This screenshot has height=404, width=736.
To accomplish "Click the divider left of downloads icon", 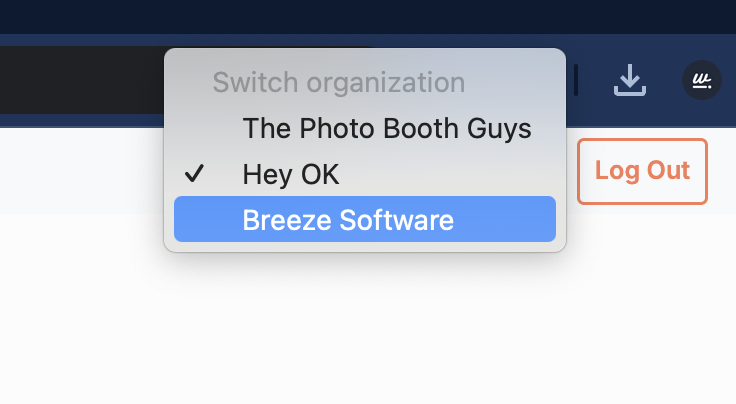I will pyautogui.click(x=576, y=80).
